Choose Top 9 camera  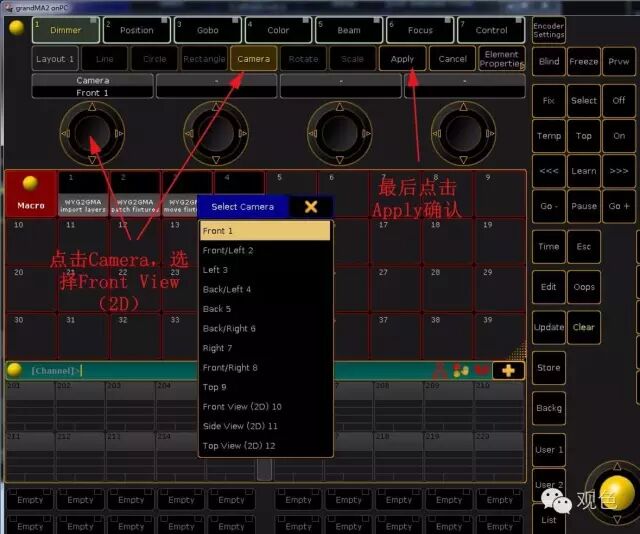pyautogui.click(x=265, y=387)
